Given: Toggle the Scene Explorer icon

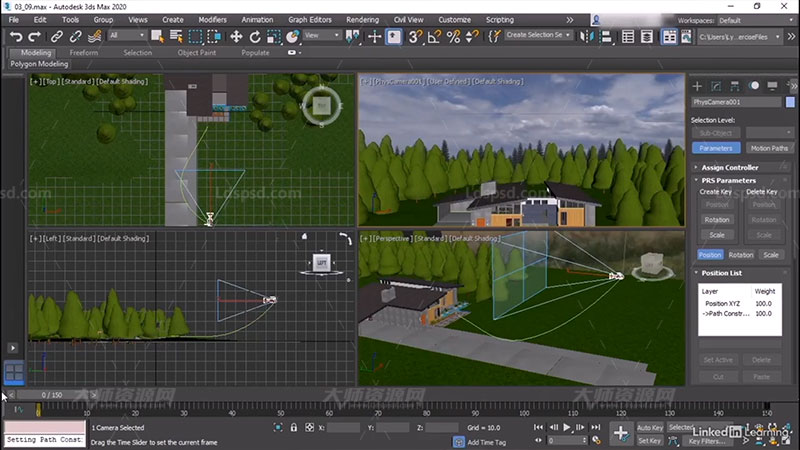Looking at the screenshot, I should (628, 36).
